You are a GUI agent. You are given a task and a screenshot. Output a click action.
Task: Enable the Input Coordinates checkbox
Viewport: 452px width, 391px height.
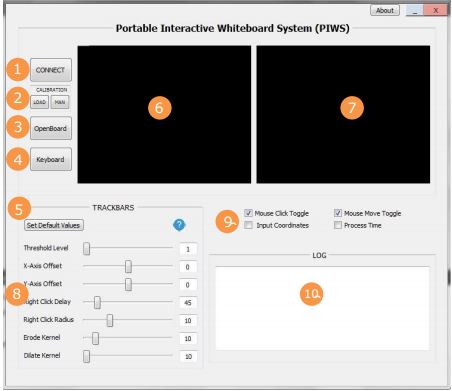[248, 225]
